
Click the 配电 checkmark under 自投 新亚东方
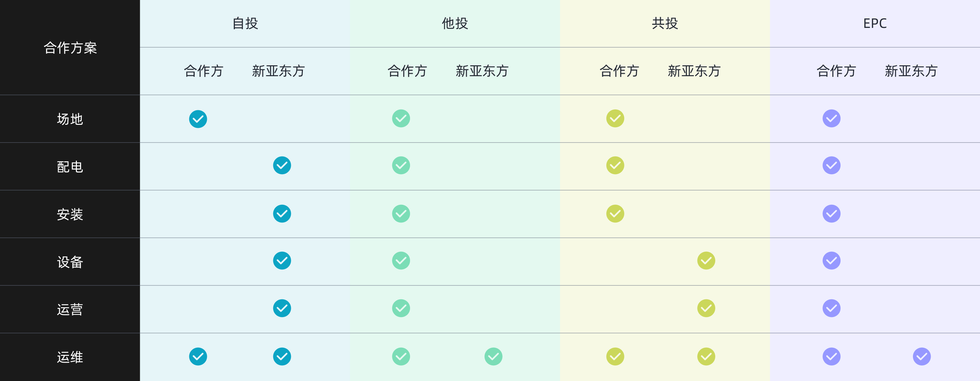coord(282,165)
